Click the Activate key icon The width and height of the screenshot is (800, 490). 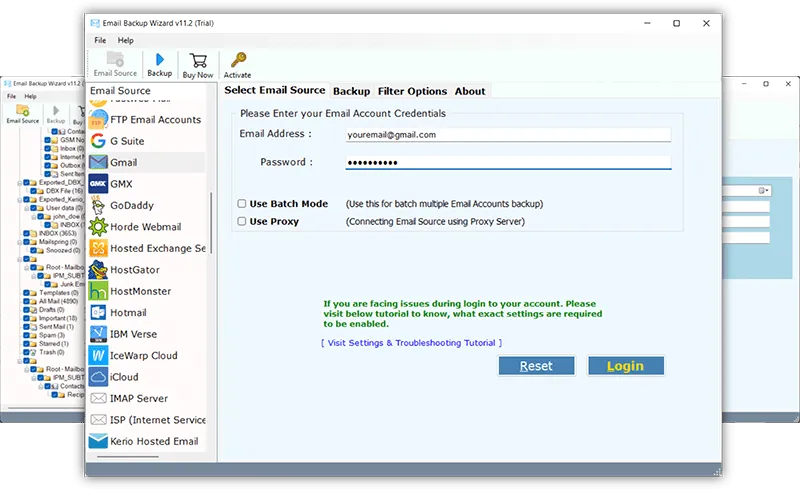pyautogui.click(x=237, y=65)
